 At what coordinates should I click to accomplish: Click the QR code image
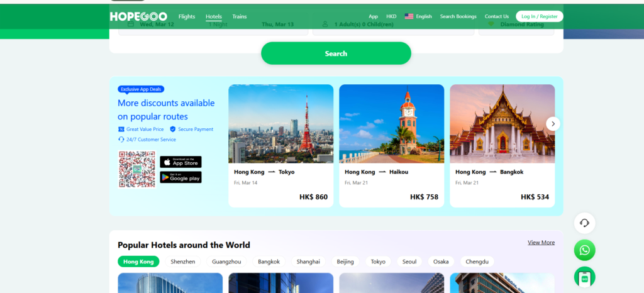136,169
